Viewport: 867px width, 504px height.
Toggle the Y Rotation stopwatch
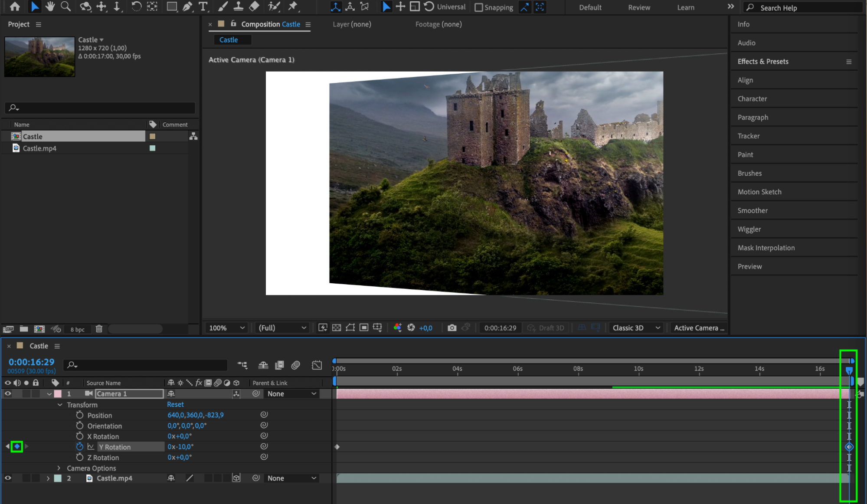click(79, 447)
